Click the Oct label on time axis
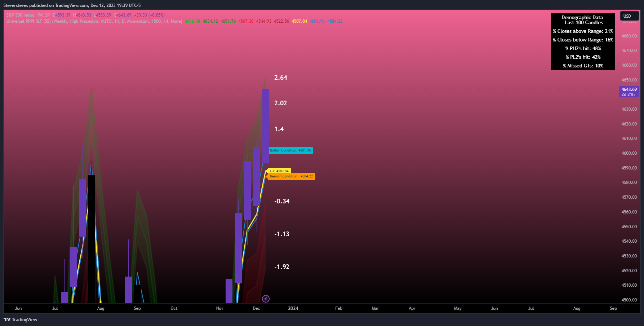Screen dimensions: 644x326 (x=174, y=308)
